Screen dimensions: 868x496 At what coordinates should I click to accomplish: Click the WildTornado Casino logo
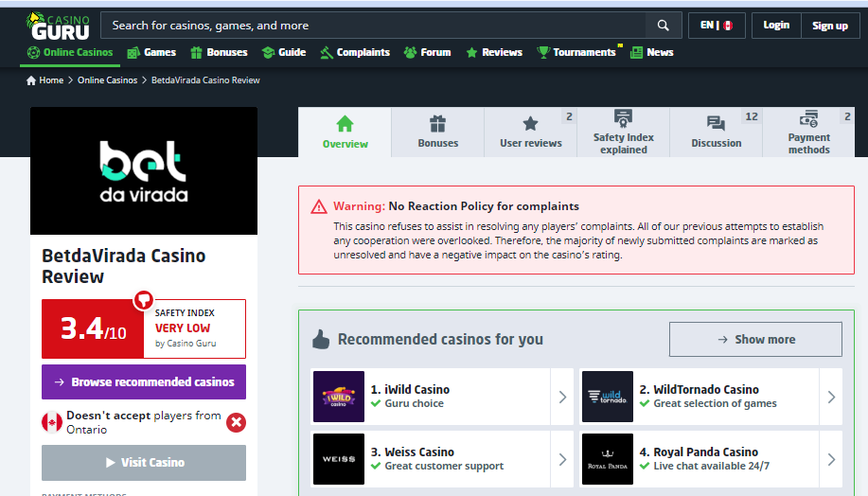click(x=607, y=396)
